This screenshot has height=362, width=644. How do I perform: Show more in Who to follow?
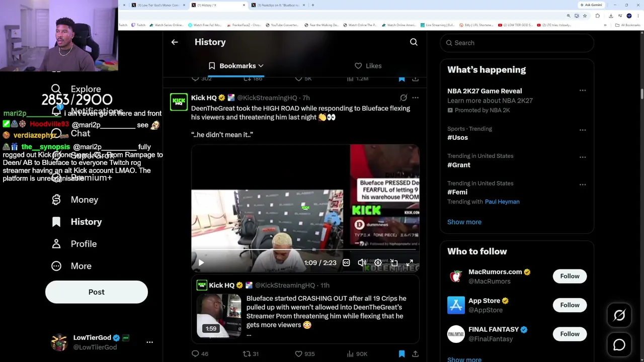[464, 359]
